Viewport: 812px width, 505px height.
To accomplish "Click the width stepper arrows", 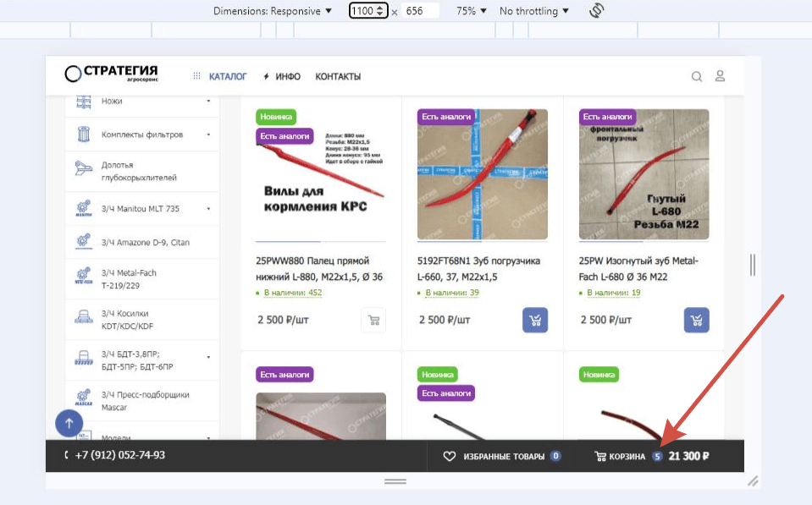I will tap(381, 11).
